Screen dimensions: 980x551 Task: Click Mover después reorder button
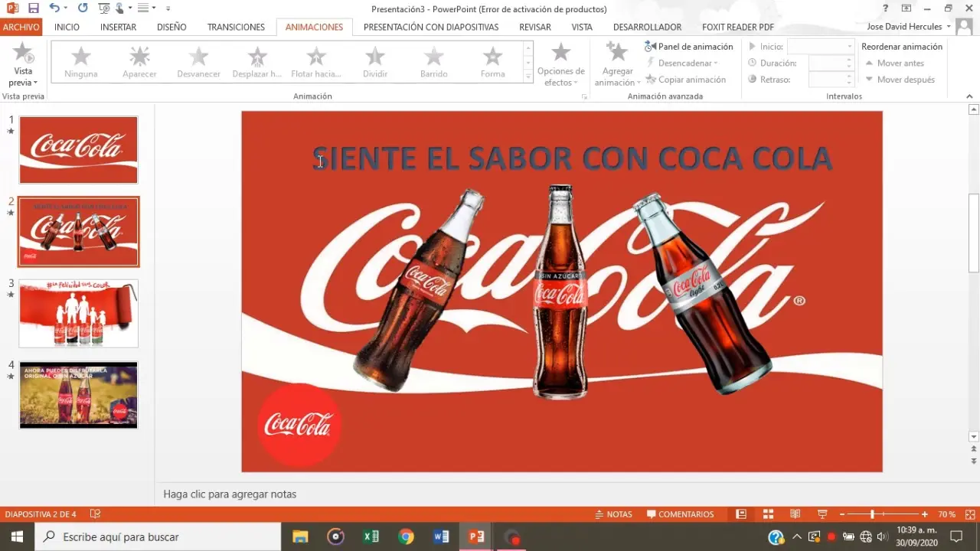[x=900, y=80]
